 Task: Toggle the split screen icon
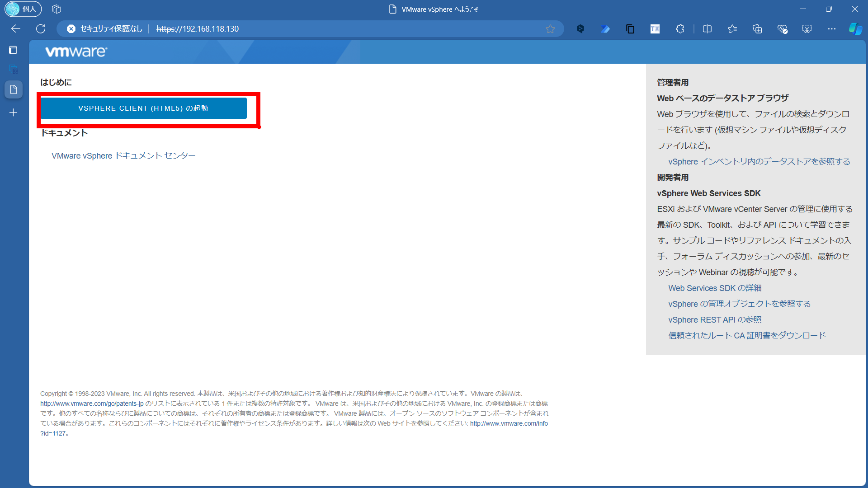[x=707, y=29]
